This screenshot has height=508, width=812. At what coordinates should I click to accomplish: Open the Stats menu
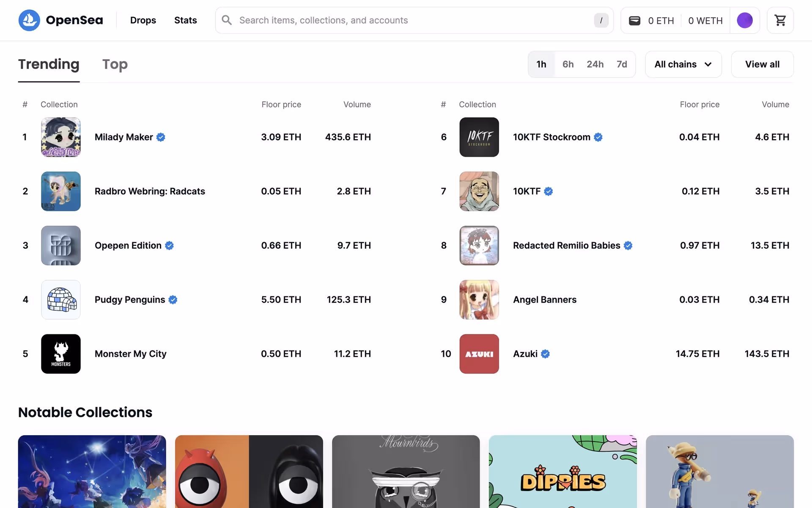[x=185, y=20]
